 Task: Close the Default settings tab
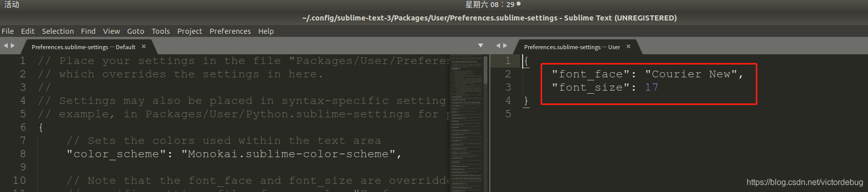[x=144, y=47]
